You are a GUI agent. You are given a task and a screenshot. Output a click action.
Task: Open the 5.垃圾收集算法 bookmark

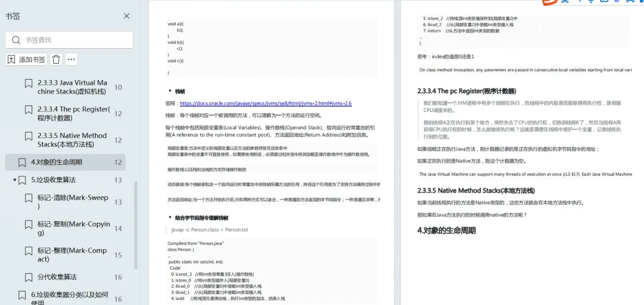coord(53,180)
